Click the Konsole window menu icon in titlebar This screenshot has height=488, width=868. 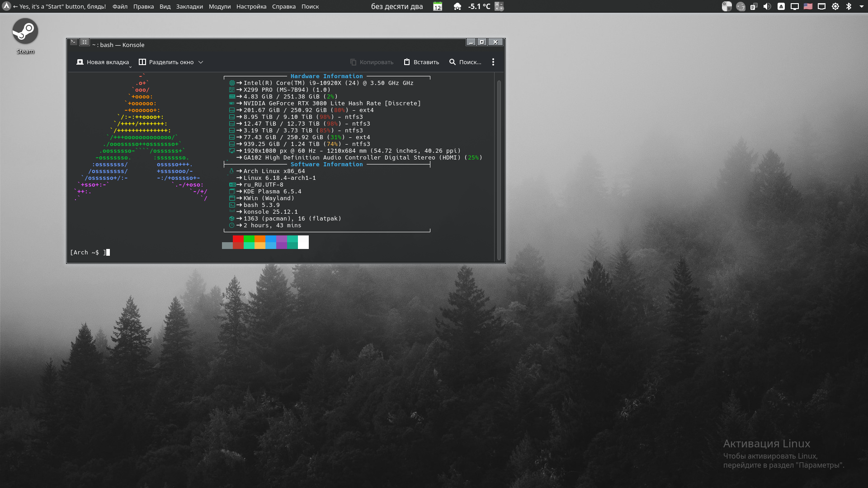click(x=73, y=42)
